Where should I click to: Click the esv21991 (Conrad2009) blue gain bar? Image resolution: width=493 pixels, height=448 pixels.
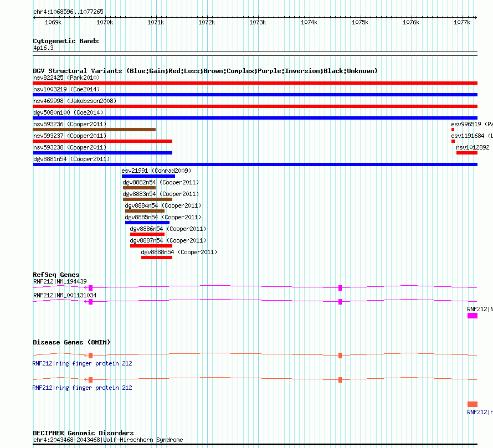point(148,176)
